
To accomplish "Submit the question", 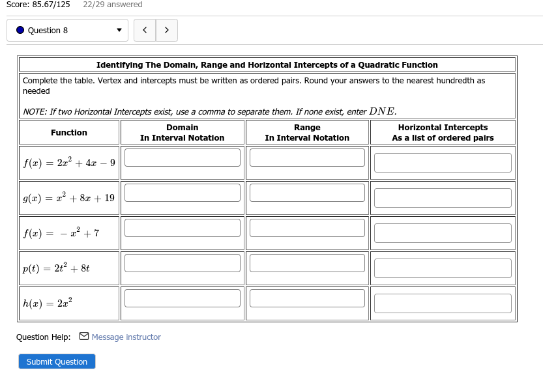I will click(57, 361).
